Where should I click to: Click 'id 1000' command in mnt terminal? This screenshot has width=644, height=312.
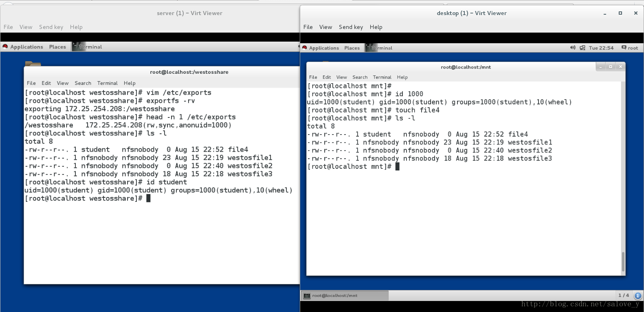click(x=409, y=94)
